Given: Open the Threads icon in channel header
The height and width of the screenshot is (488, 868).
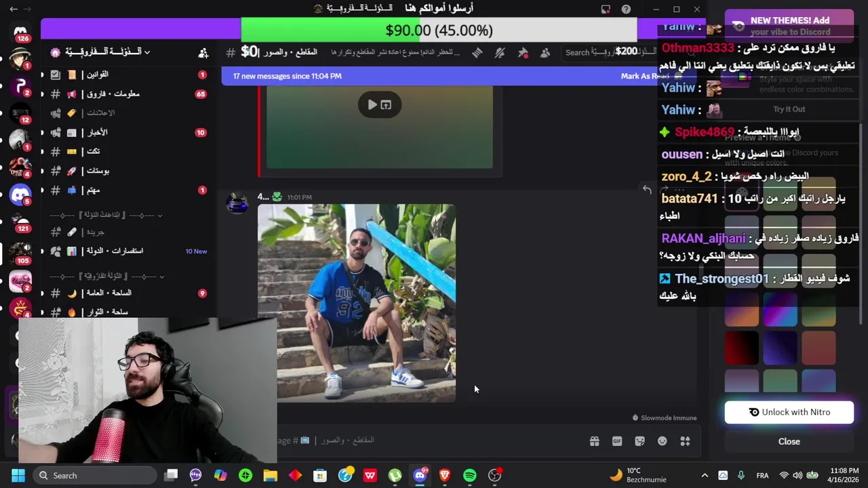Looking at the screenshot, I should pyautogui.click(x=477, y=53).
